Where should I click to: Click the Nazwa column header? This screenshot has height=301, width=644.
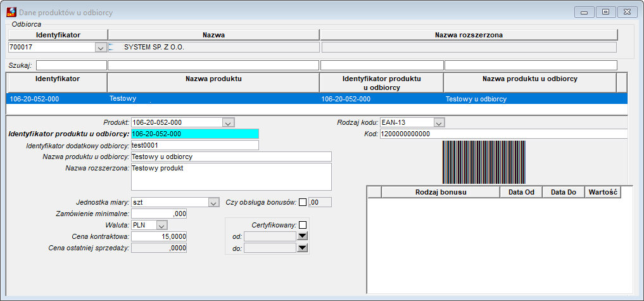[x=213, y=35]
